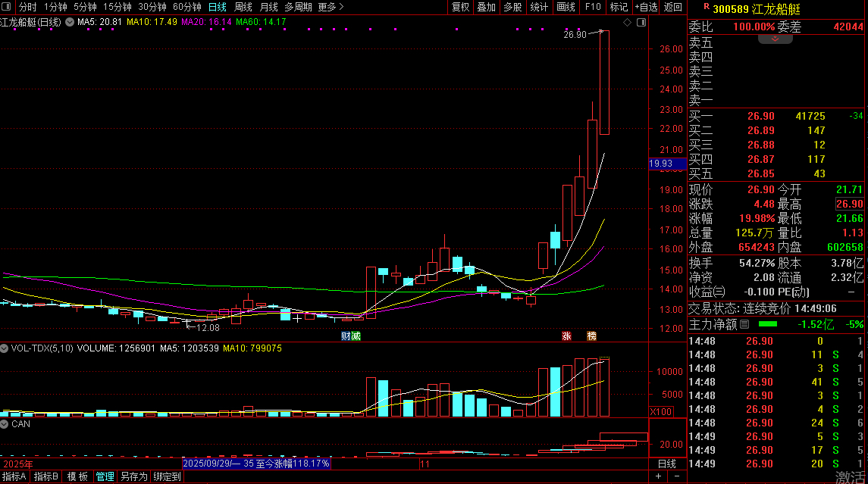Image resolution: width=868 pixels, height=484 pixels.
Task: Open the F10 company info
Action: pos(593,7)
